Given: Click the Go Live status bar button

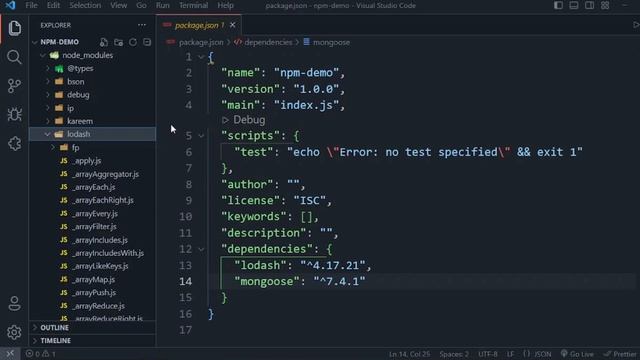Looking at the screenshot, I should click(577, 354).
